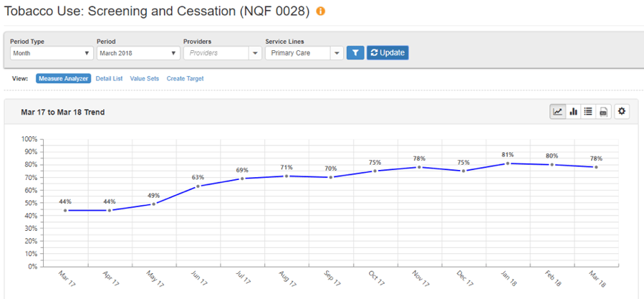Image resolution: width=644 pixels, height=299 pixels.
Task: Click the Nov 17 data point at 78%
Action: [x=419, y=167]
